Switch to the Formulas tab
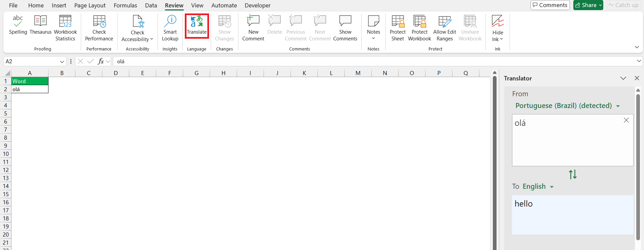 [125, 5]
